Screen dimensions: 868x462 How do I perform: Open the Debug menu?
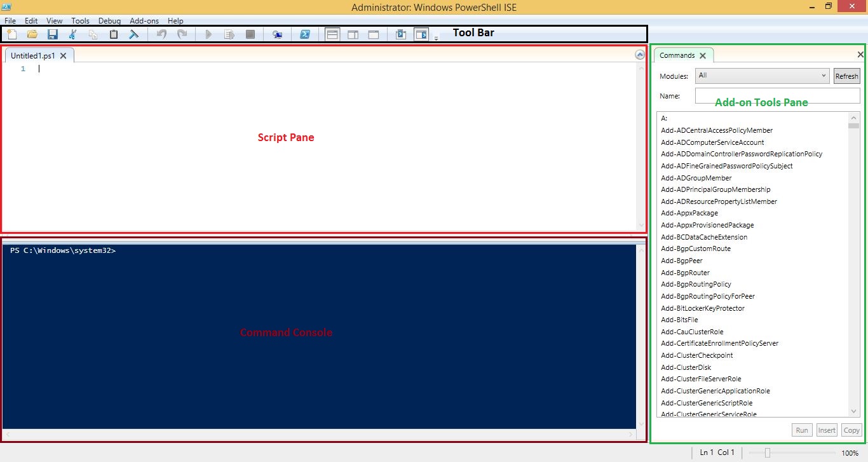point(109,21)
